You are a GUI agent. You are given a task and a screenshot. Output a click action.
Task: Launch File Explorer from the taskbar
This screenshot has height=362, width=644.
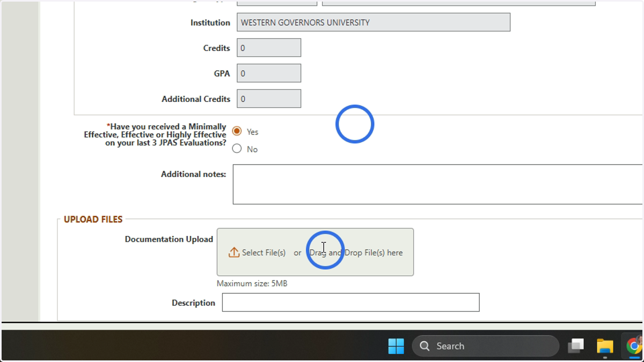[605, 346]
